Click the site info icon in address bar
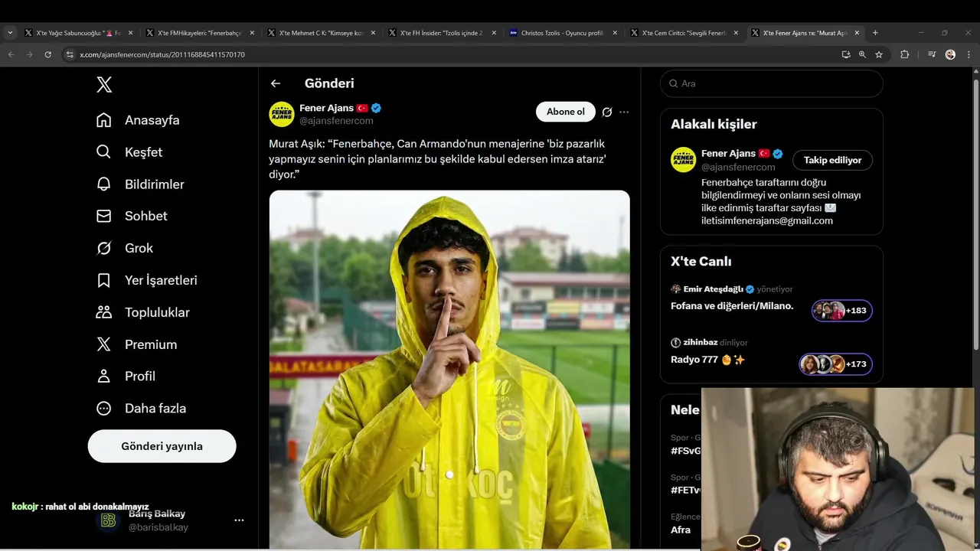This screenshot has width=980, height=551. point(70,54)
